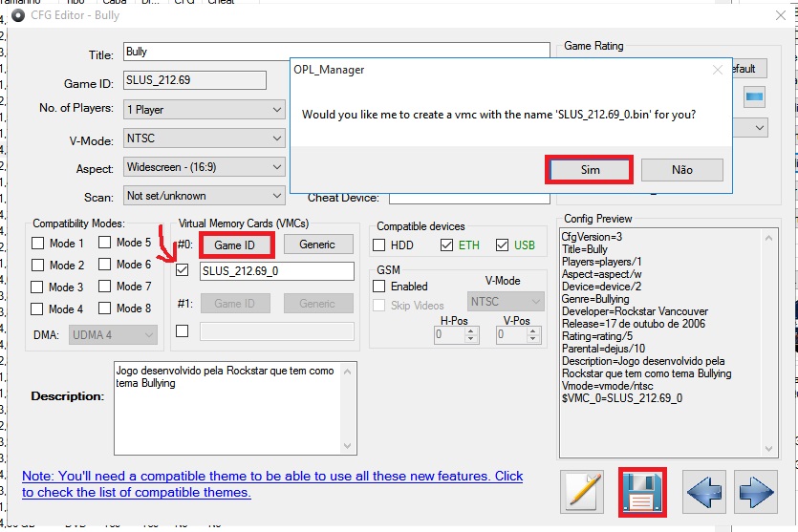This screenshot has width=798, height=532.
Task: Click Sim to confirm VMC creation
Action: (590, 170)
